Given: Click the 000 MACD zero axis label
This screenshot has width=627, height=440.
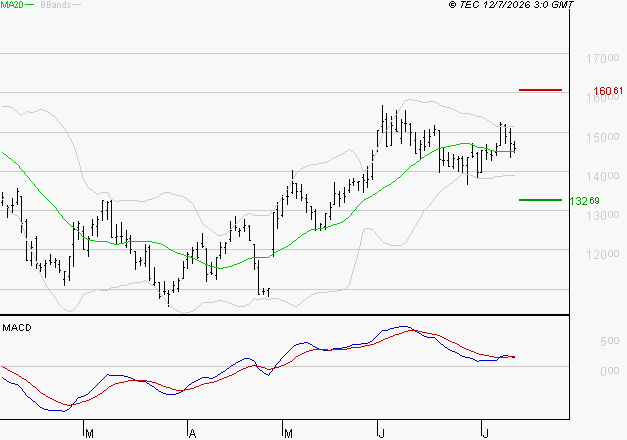Looking at the screenshot, I should coord(609,371).
